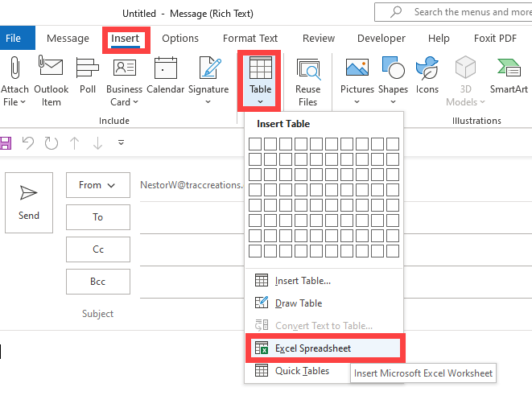
Task: Expand the Business Card dropdown arrow
Action: pos(135,101)
